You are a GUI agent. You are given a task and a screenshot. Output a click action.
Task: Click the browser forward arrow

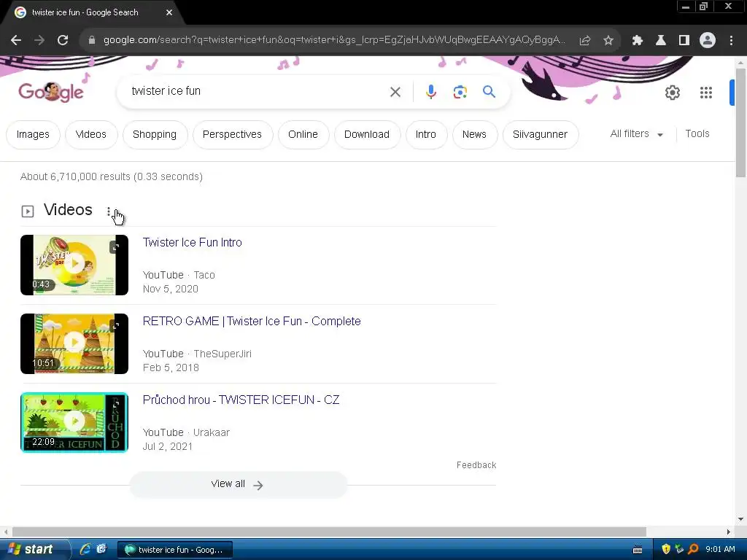coord(39,41)
